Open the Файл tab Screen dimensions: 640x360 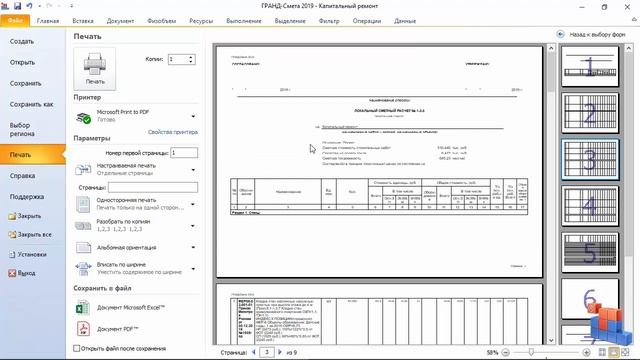pos(15,20)
